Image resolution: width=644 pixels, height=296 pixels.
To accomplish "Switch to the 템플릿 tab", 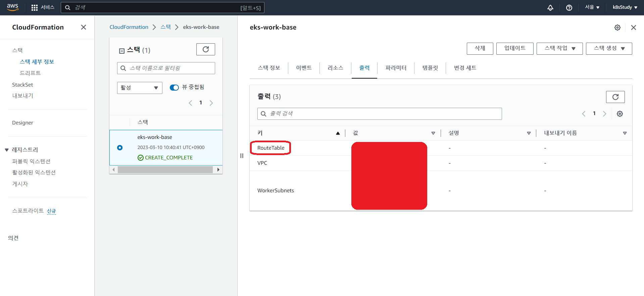I will tap(430, 68).
